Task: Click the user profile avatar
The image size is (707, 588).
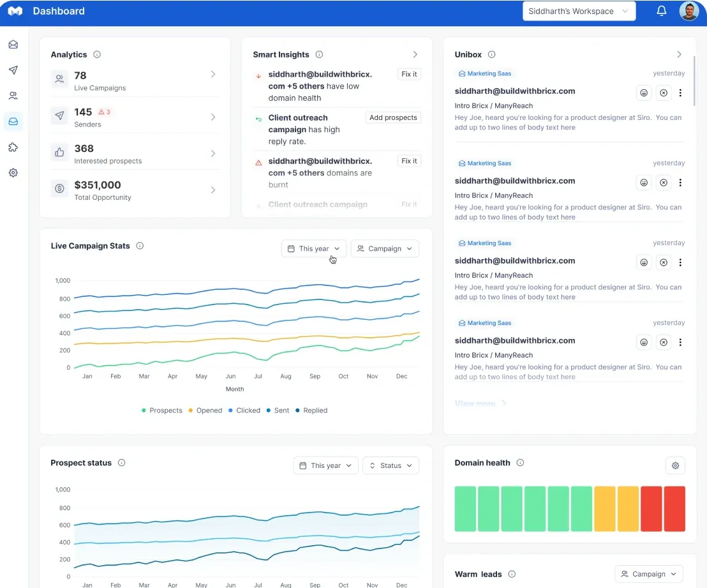Action: click(x=688, y=11)
